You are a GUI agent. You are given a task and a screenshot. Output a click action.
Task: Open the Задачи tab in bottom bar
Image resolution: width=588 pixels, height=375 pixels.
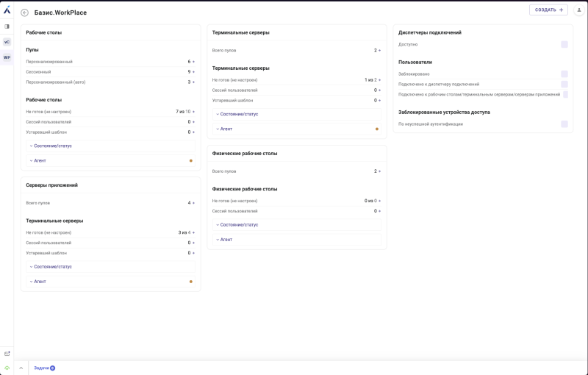[42, 368]
